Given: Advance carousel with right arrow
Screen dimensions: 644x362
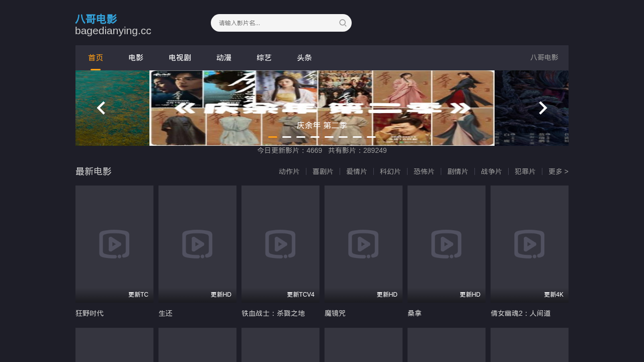Looking at the screenshot, I should 543,108.
